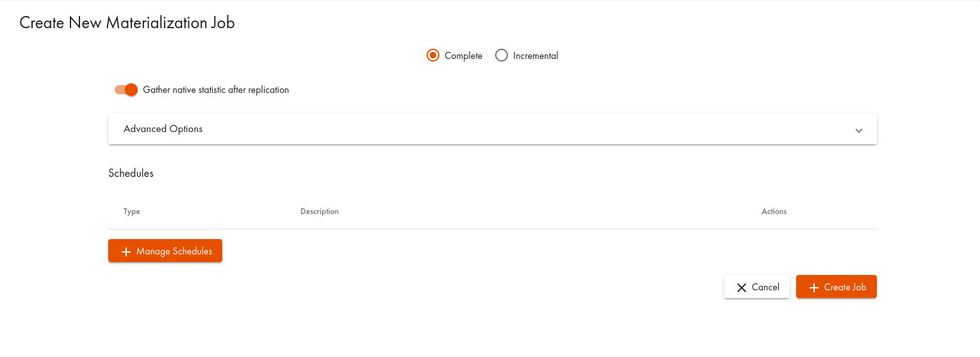This screenshot has height=357, width=980.
Task: Disable the Gather native statistic toggle
Action: tap(127, 90)
